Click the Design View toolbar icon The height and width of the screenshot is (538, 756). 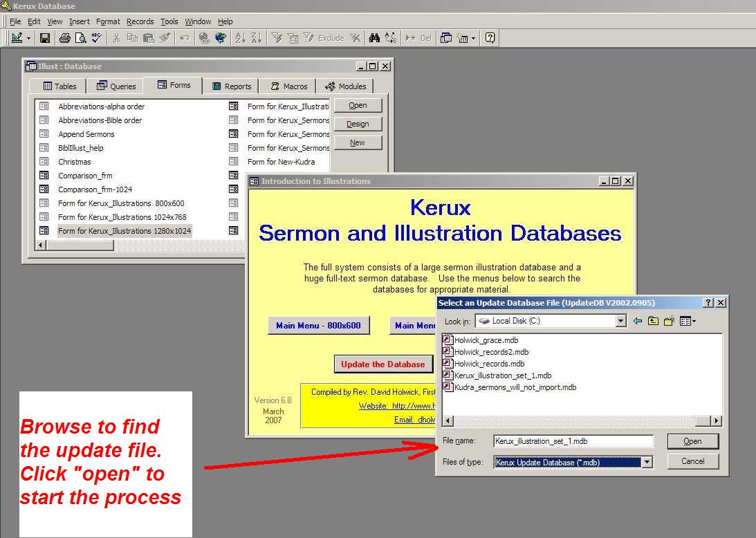[17, 38]
